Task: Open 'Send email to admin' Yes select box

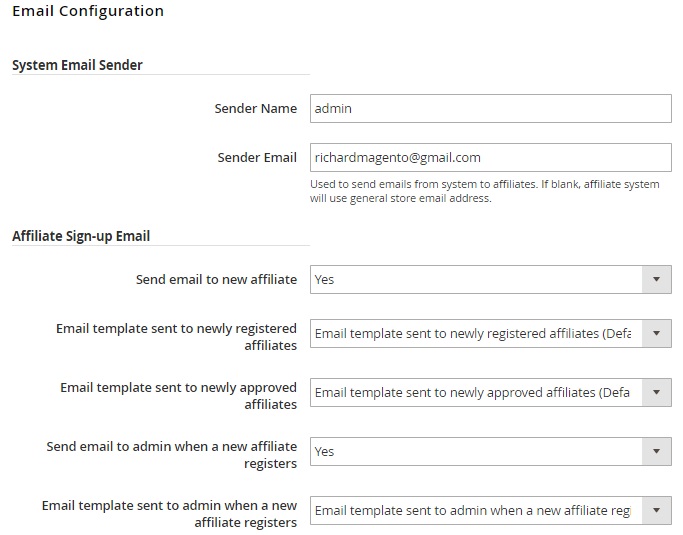Action: coord(475,452)
